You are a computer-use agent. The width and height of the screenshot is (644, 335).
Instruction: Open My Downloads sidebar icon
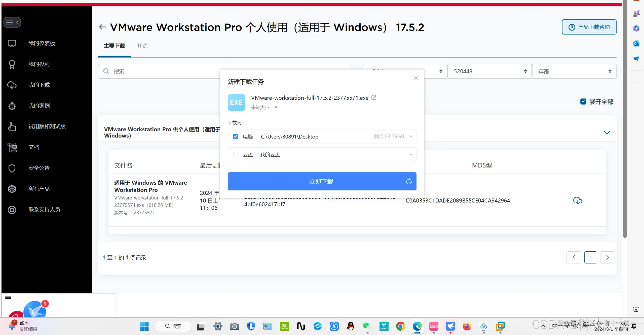[x=12, y=85]
